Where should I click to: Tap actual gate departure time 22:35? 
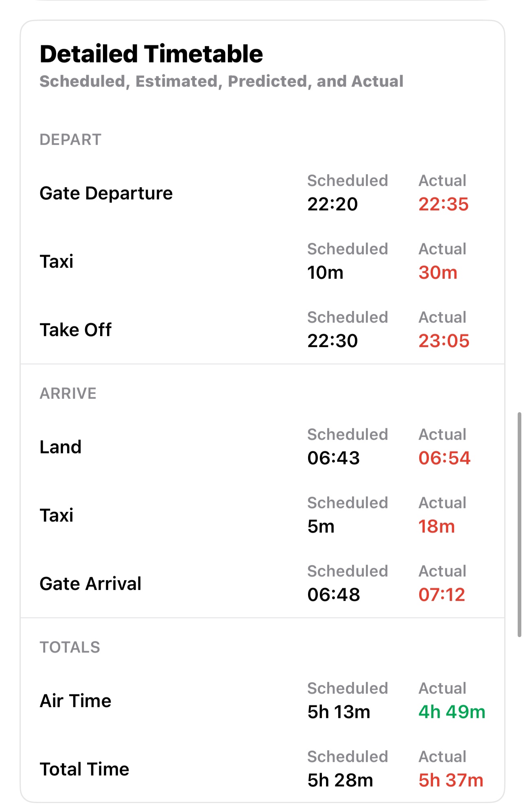click(x=444, y=204)
